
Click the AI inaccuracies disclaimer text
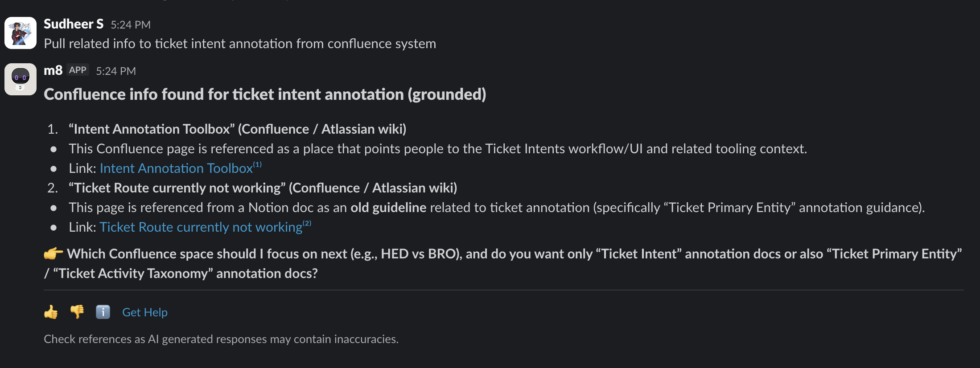221,339
